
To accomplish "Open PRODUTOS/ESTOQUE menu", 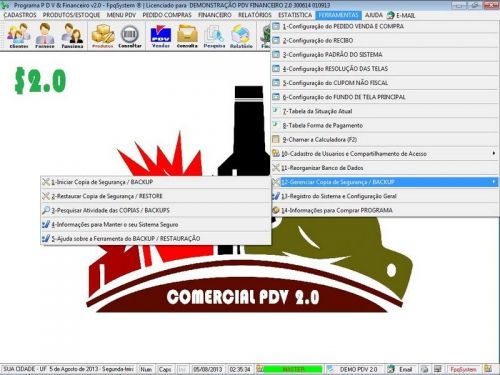I will click(x=71, y=15).
